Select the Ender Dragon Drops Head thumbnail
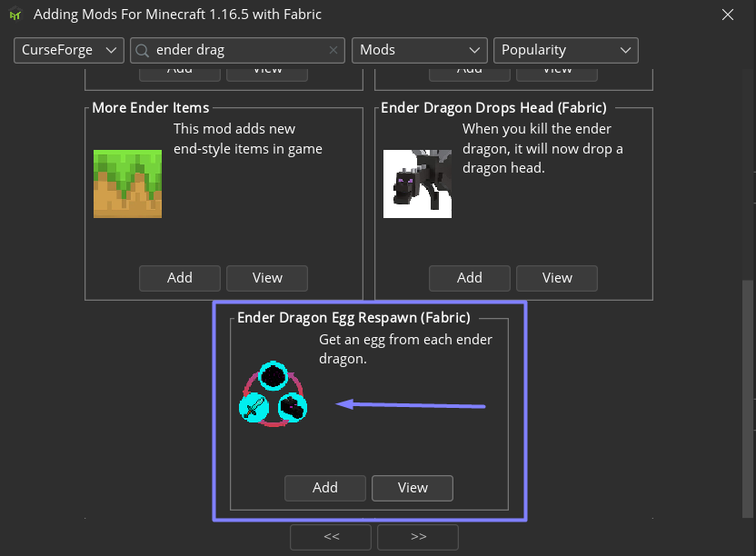Image resolution: width=756 pixels, height=556 pixels. click(x=418, y=184)
